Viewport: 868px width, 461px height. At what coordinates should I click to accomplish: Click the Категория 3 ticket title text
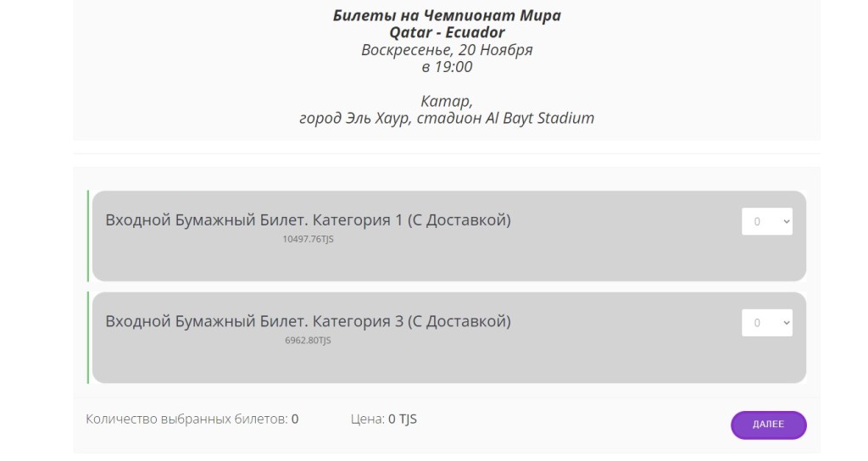308,321
